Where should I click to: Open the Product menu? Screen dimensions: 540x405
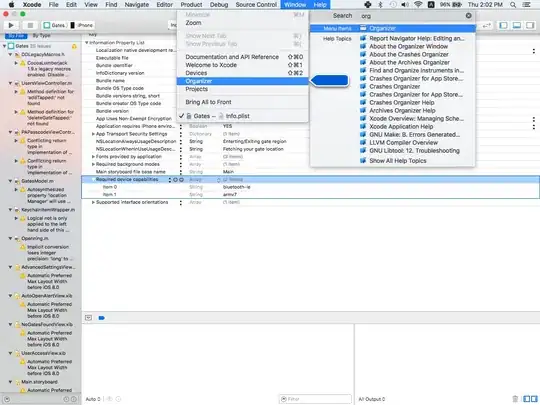(x=191, y=5)
